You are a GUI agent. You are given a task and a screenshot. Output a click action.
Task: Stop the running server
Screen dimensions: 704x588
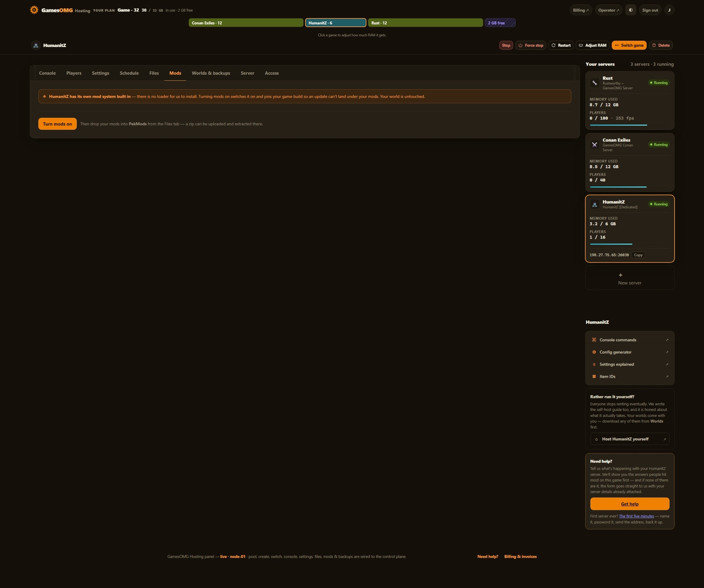[x=506, y=45]
